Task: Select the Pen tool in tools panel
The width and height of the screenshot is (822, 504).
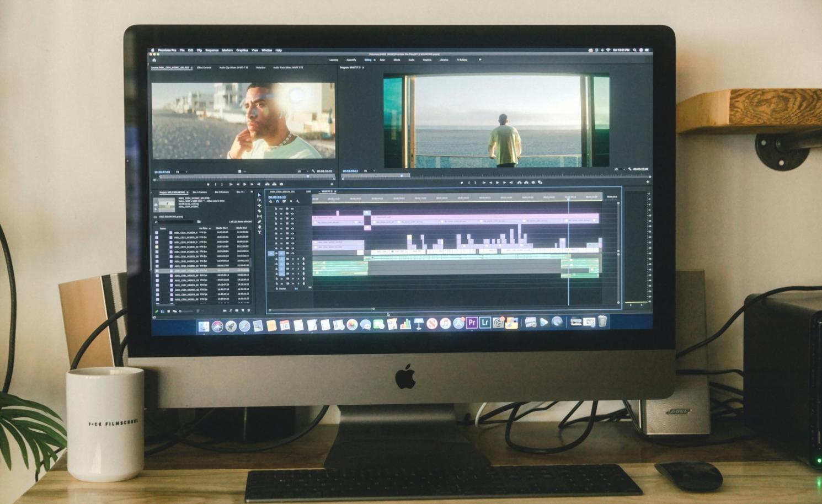Action: click(259, 222)
